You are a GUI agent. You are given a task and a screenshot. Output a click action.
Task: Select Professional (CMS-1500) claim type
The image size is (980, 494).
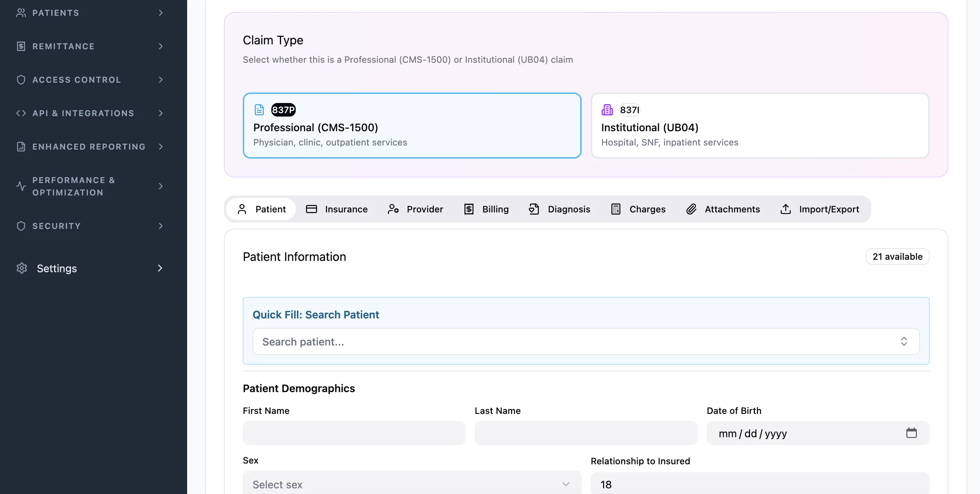pyautogui.click(x=411, y=126)
